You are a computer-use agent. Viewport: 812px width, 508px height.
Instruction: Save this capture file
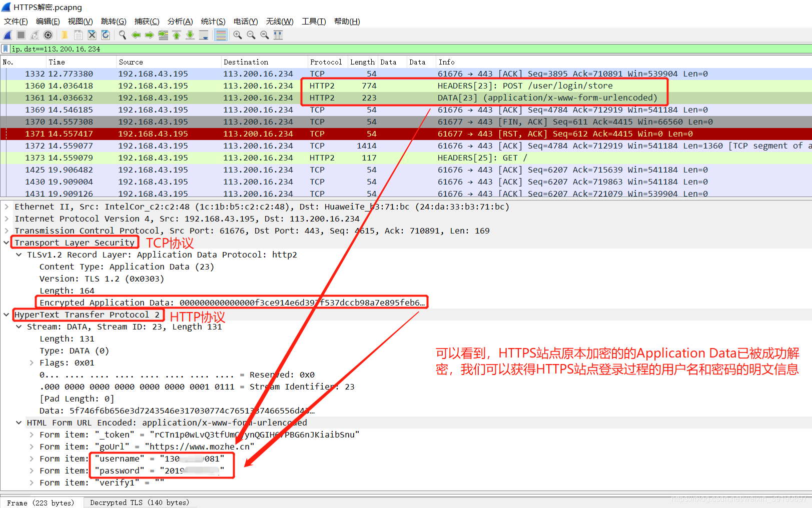click(79, 35)
